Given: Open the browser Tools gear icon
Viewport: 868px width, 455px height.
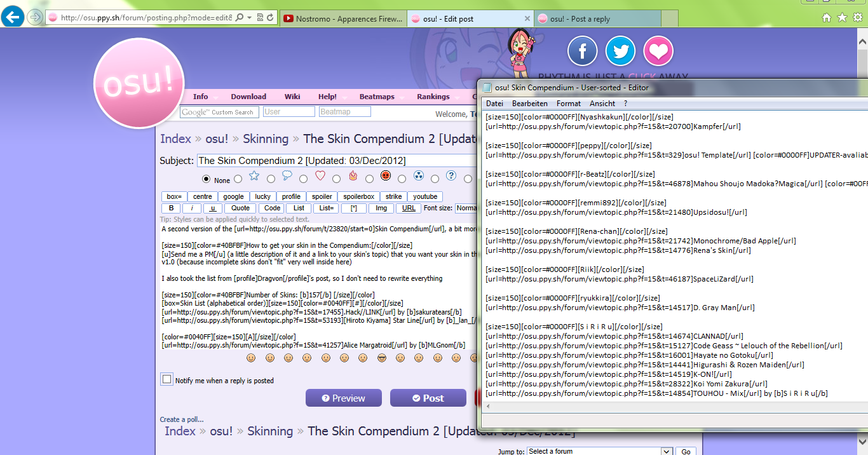Looking at the screenshot, I should [x=857, y=18].
